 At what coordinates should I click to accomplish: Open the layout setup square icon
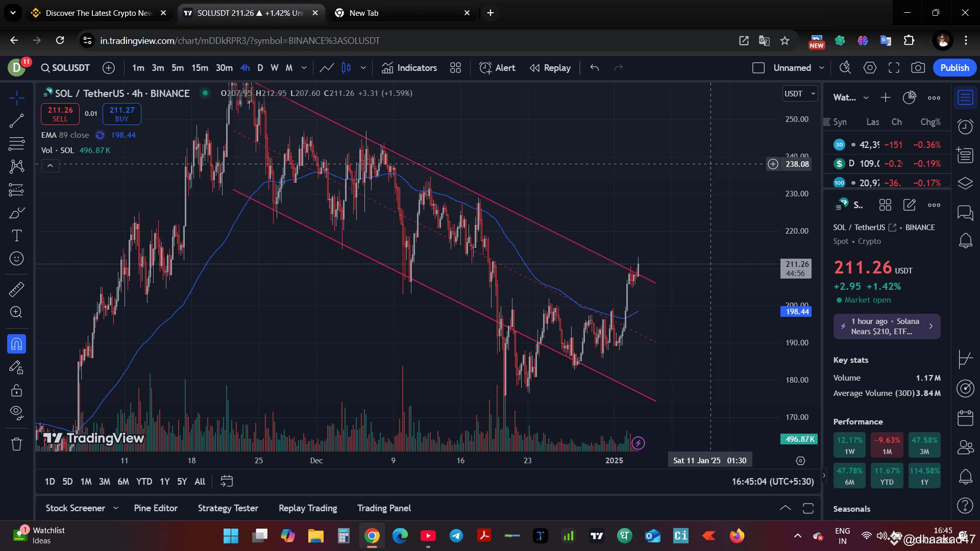click(x=758, y=68)
